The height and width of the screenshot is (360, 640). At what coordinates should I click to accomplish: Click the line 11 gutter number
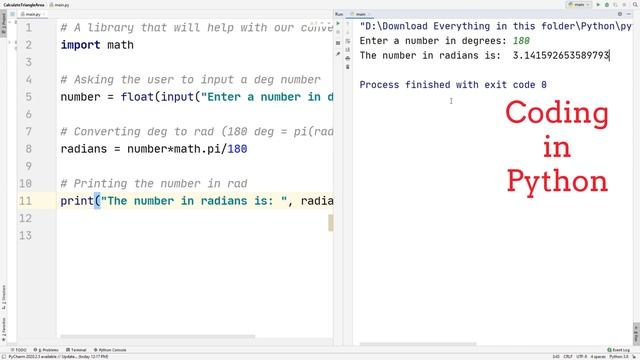click(25, 201)
